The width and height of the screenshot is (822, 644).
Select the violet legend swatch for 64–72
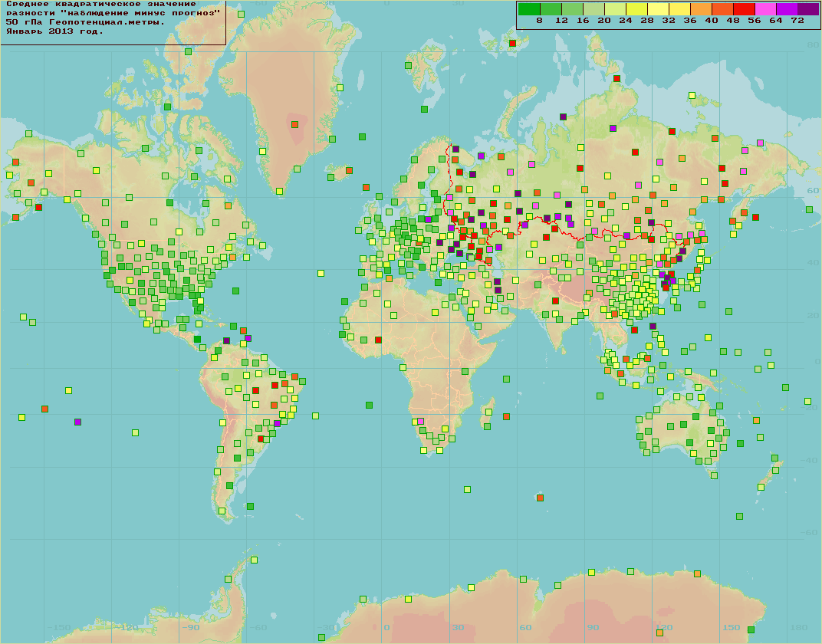(x=787, y=9)
